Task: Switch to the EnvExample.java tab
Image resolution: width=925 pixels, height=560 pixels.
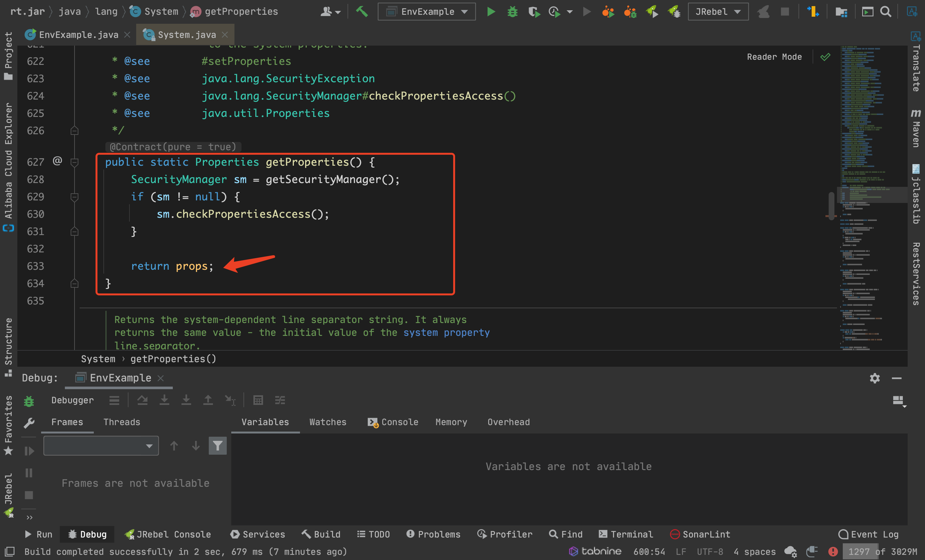Action: pyautogui.click(x=78, y=35)
